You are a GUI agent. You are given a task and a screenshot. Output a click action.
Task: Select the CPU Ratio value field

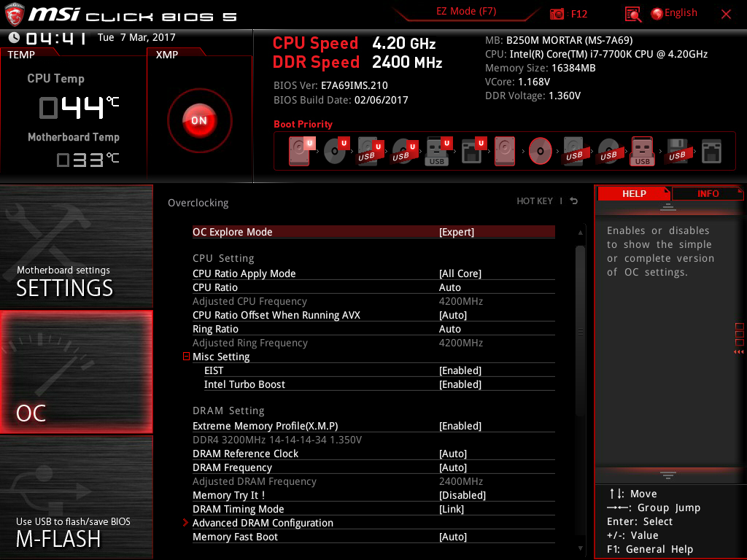coord(449,287)
